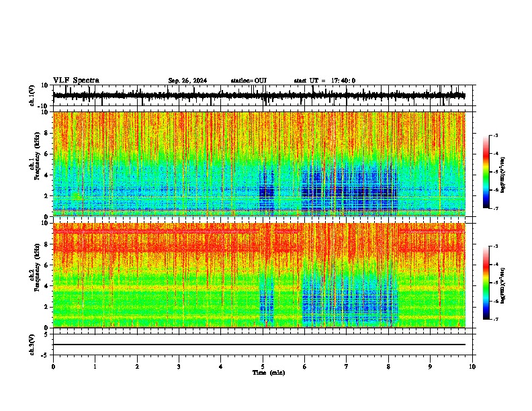
Task: Click the time axis tick label 9
Action: point(430,367)
